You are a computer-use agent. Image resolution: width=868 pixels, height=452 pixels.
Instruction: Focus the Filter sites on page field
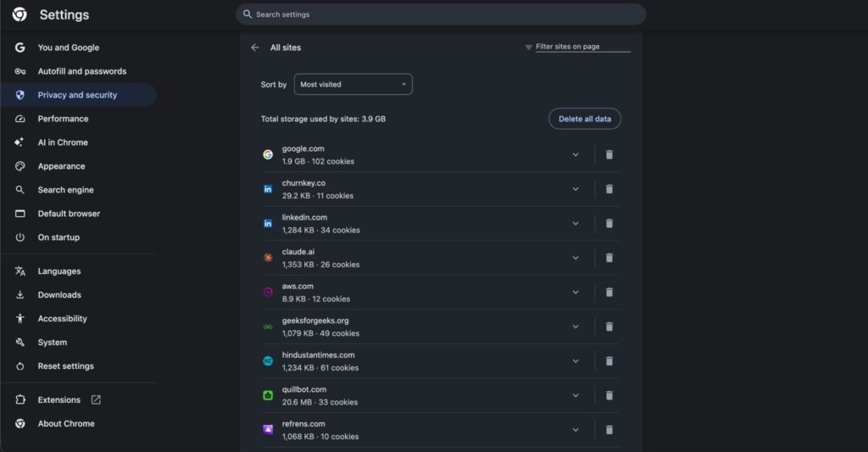coord(583,47)
